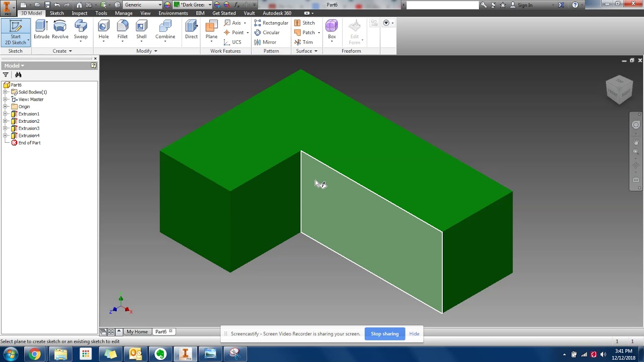Choose the Rectangular pattern tool
The image size is (644, 362).
tap(271, 23)
